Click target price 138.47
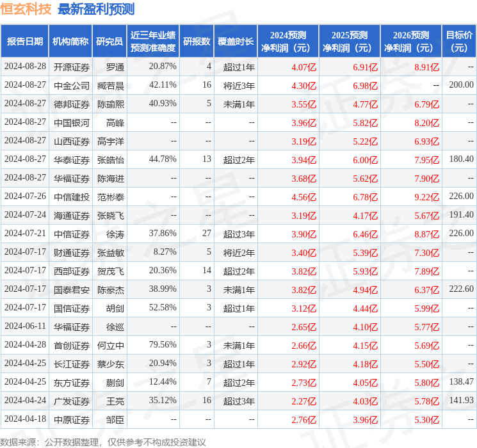 point(461,381)
